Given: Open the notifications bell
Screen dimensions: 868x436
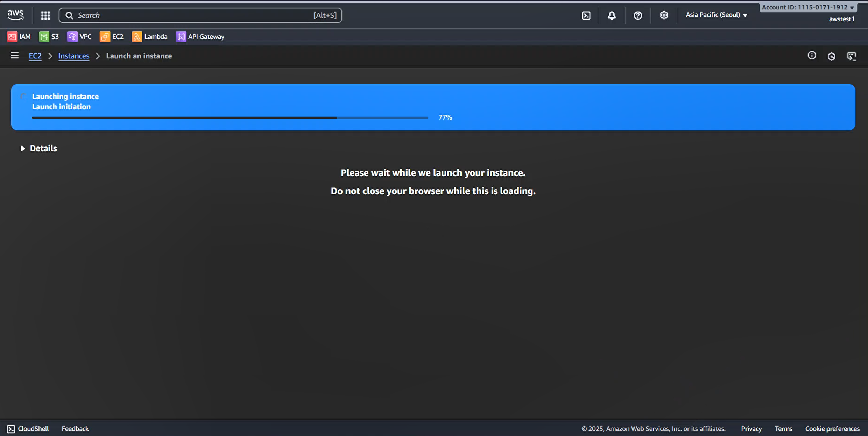Looking at the screenshot, I should point(612,15).
